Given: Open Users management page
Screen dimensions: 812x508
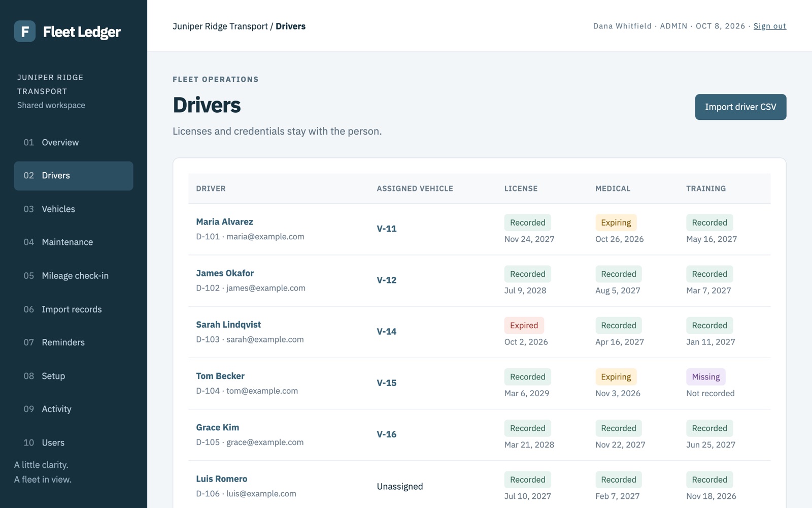Looking at the screenshot, I should click(x=74, y=442).
